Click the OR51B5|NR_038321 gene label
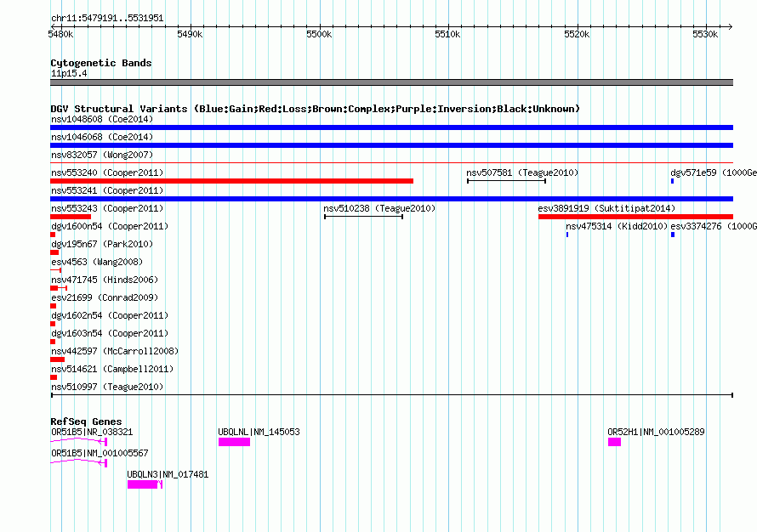 pyautogui.click(x=92, y=432)
